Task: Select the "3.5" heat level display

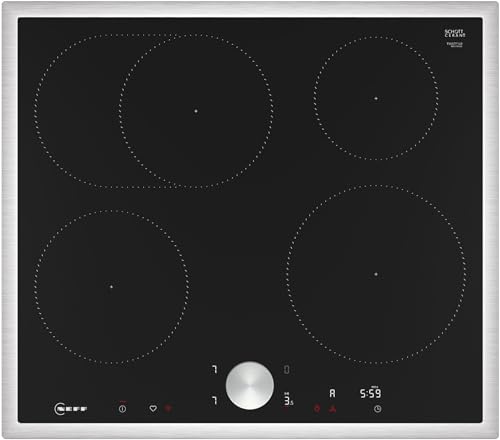Action: 289,400
